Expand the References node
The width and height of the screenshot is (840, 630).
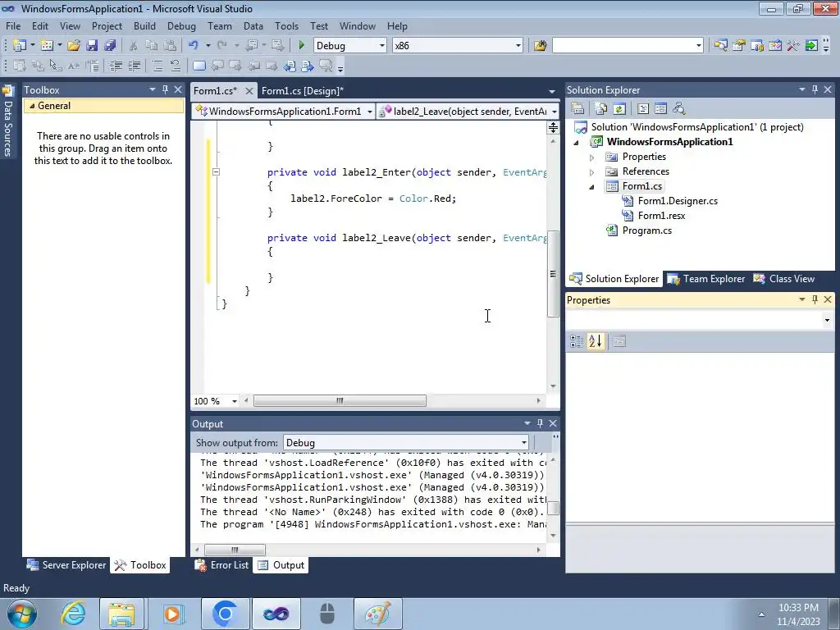[x=591, y=172]
